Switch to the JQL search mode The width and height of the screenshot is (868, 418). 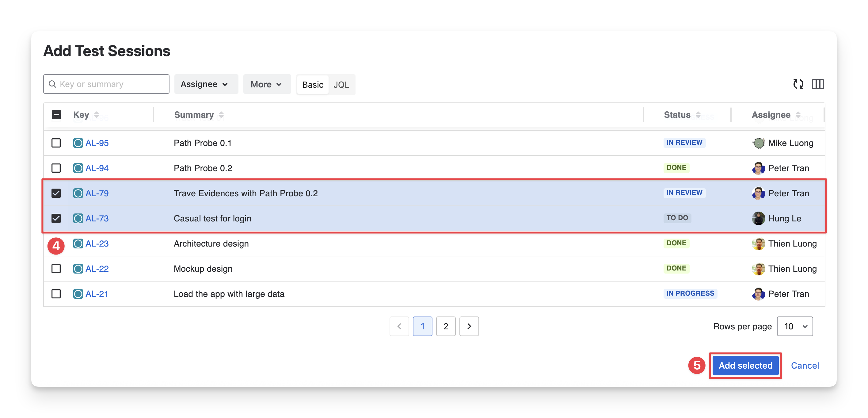(x=341, y=85)
